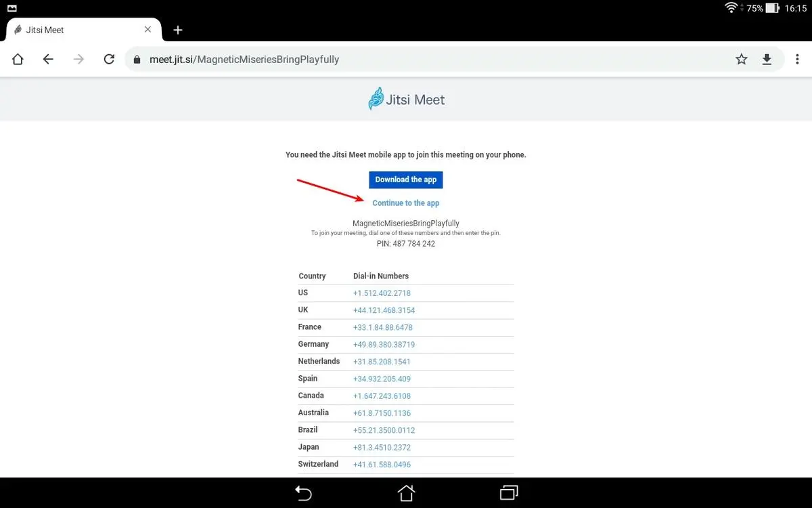This screenshot has width=812, height=508.
Task: Dial the UK number +44.121.468.3154
Action: [384, 310]
